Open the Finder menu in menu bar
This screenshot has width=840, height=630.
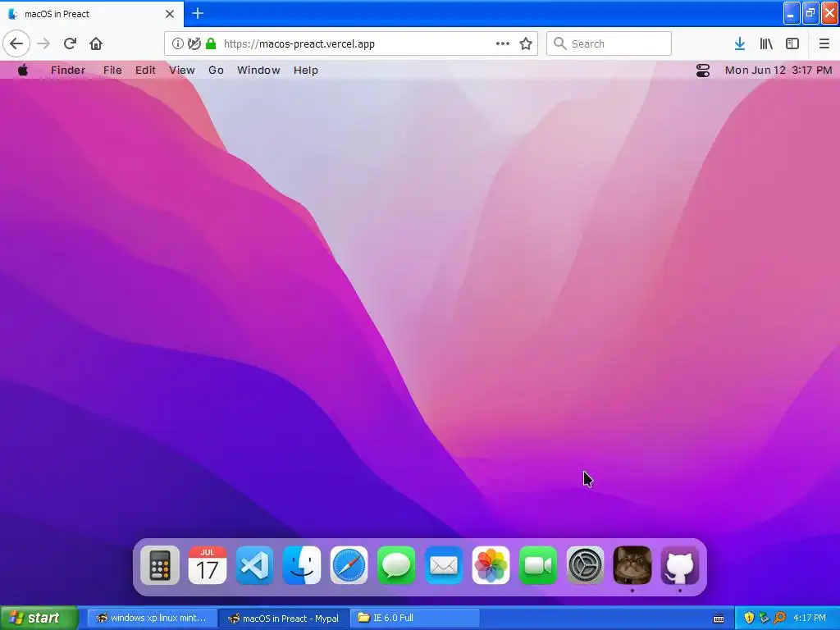(x=68, y=71)
